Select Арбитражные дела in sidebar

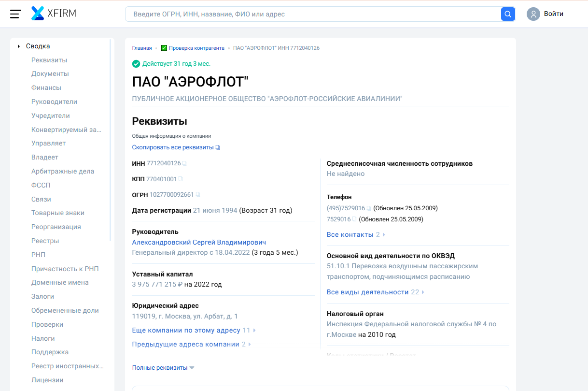pos(63,172)
